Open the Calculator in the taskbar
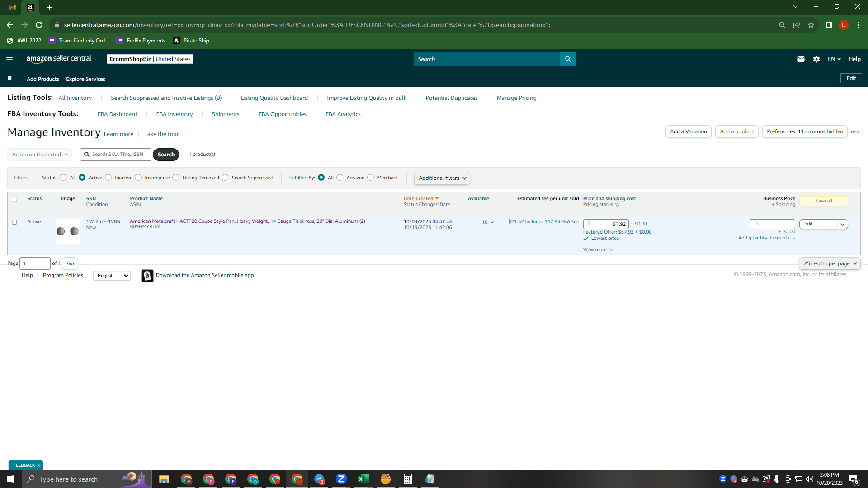The height and width of the screenshot is (488, 868). click(x=408, y=479)
